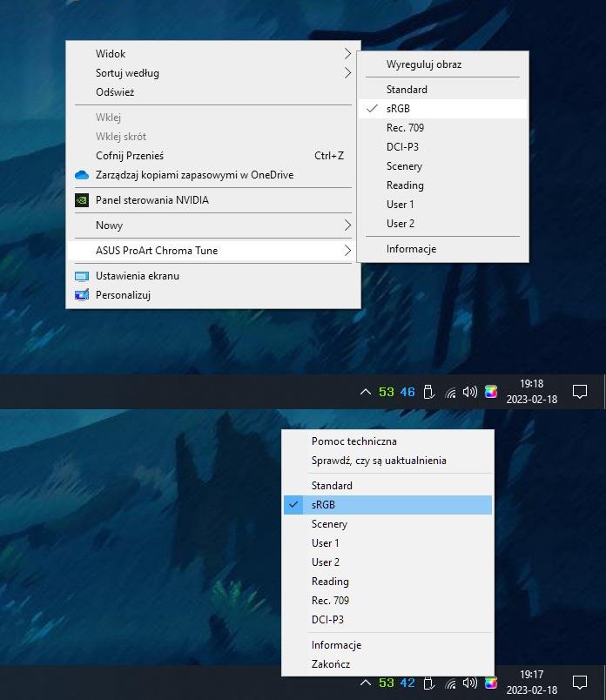Click the USB eject icon on the 19:17 taskbar
This screenshot has width=606, height=700.
(428, 683)
